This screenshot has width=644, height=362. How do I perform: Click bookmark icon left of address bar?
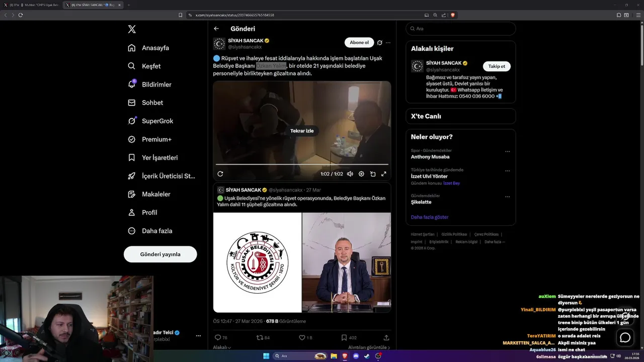coord(181,15)
